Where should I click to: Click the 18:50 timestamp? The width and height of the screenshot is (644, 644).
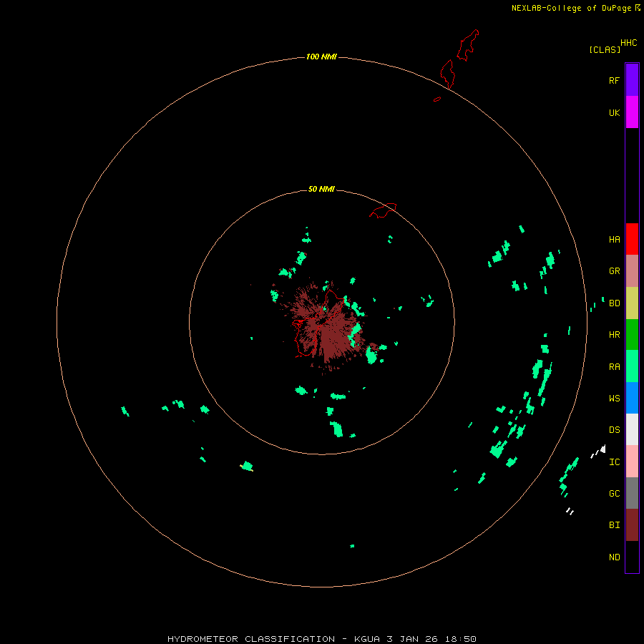pyautogui.click(x=460, y=639)
